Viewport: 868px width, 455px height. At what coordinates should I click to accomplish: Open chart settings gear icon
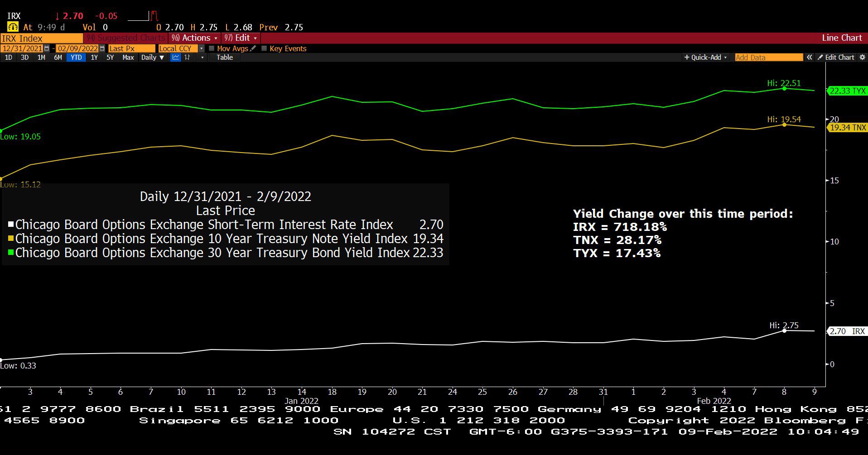click(x=862, y=57)
